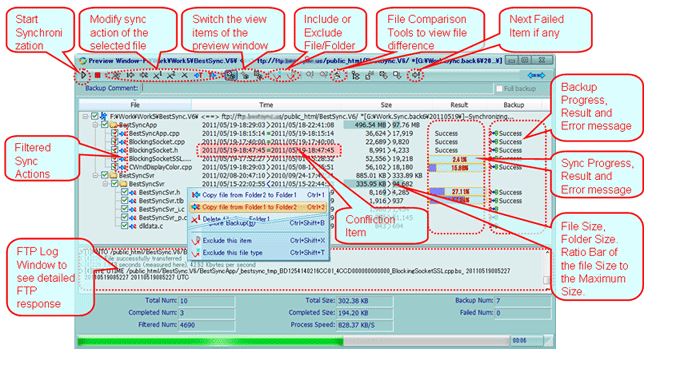The height and width of the screenshot is (376, 686).
Task: Select Exclude this file type menu entry
Action: 259,253
